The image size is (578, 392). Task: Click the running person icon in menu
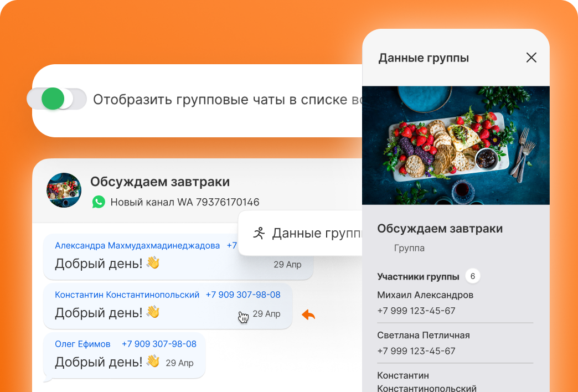click(259, 233)
